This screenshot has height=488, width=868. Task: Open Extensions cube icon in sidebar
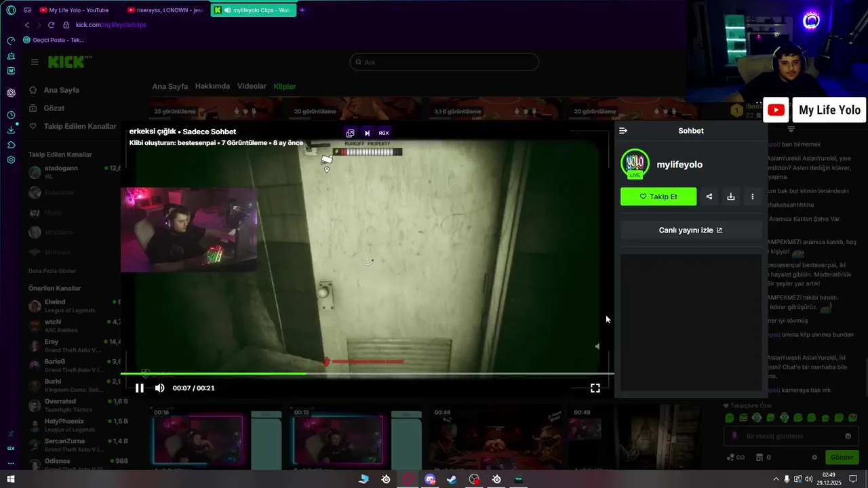pos(11,145)
